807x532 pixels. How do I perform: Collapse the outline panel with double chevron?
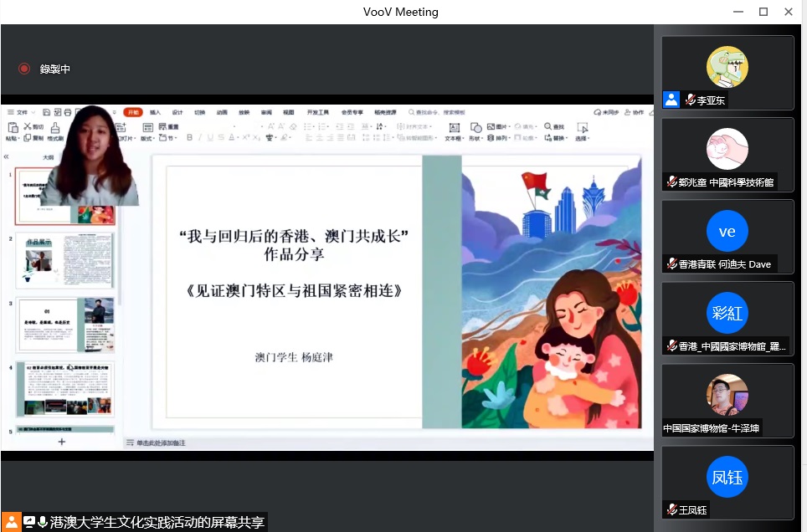point(7,156)
